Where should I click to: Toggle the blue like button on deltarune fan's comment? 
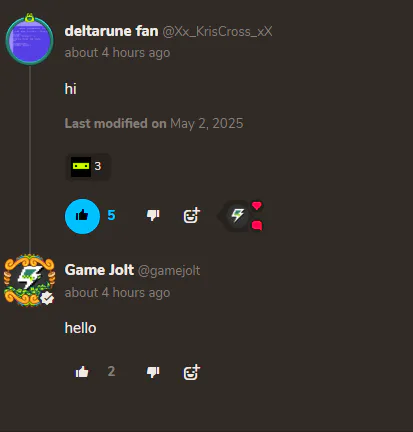tap(82, 216)
